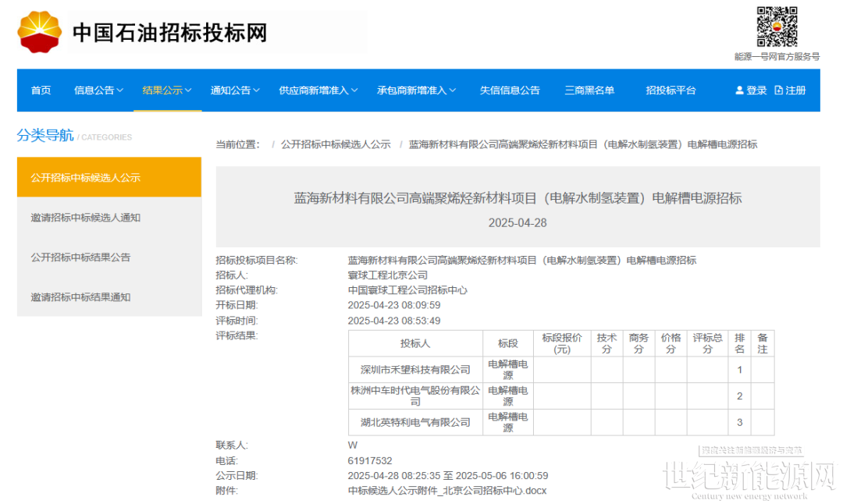Click evaluation time 2025-04-23 08:53:49

394,321
